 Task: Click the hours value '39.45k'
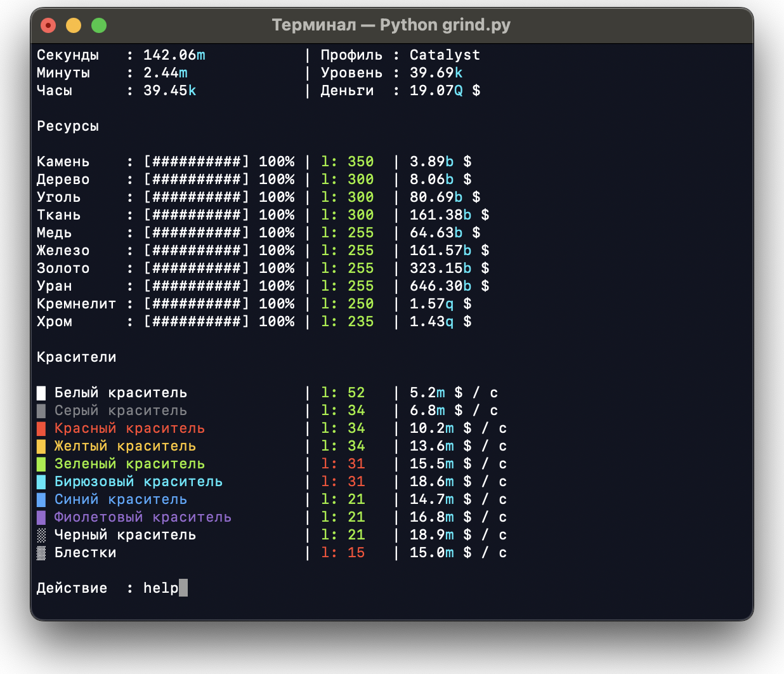click(x=170, y=91)
